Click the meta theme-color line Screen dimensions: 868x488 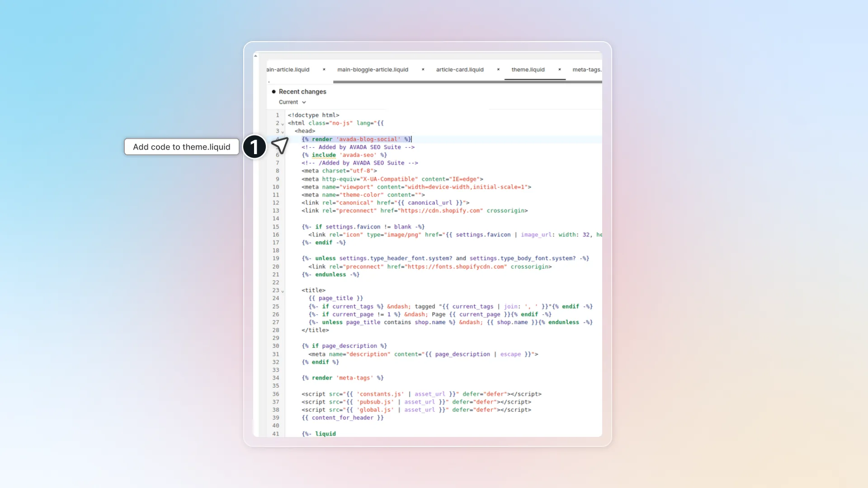click(363, 195)
